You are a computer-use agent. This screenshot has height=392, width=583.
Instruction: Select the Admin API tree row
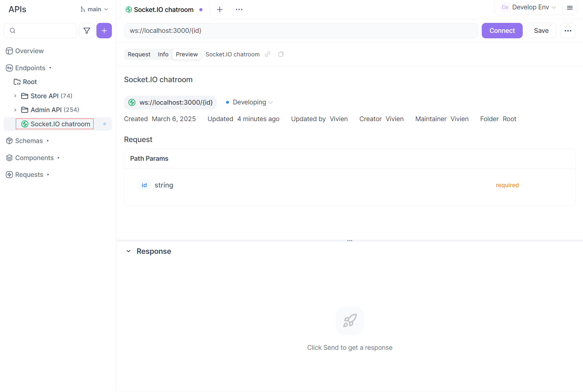point(57,110)
